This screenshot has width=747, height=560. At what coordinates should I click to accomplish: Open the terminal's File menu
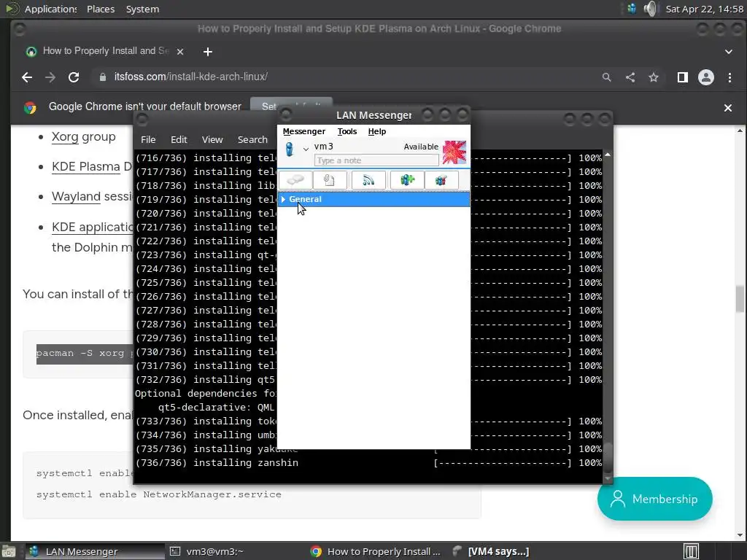click(148, 139)
